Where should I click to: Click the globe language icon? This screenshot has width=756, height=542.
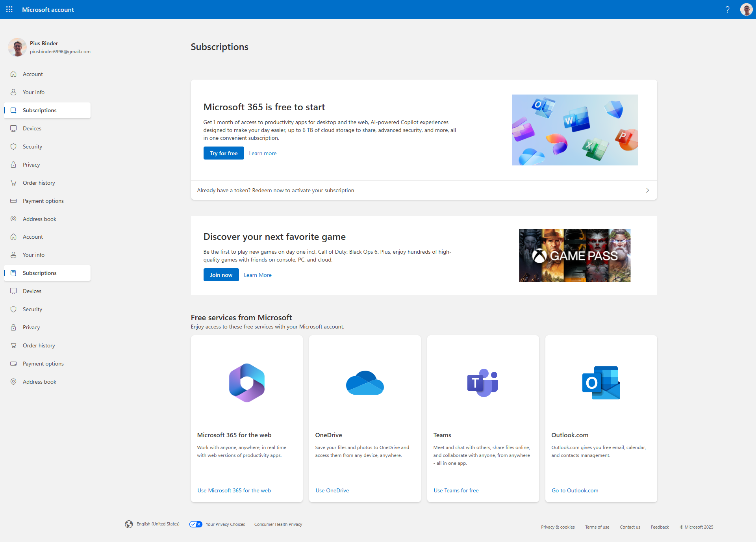[129, 524]
